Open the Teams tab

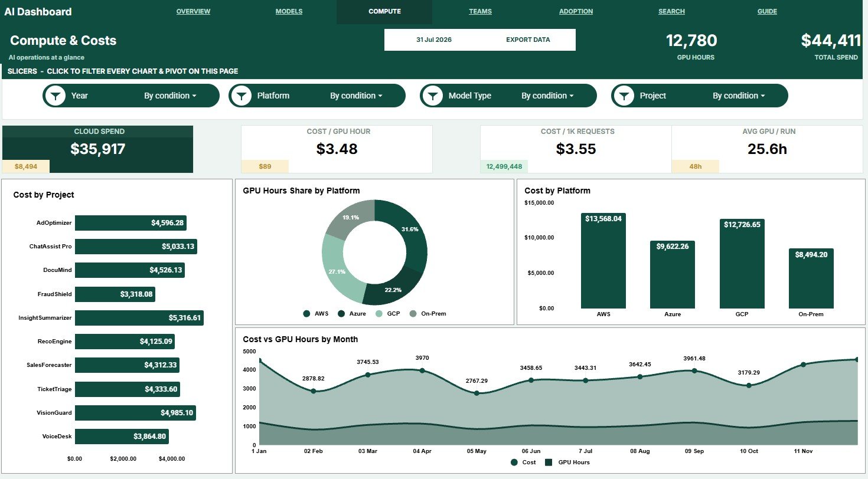(480, 11)
